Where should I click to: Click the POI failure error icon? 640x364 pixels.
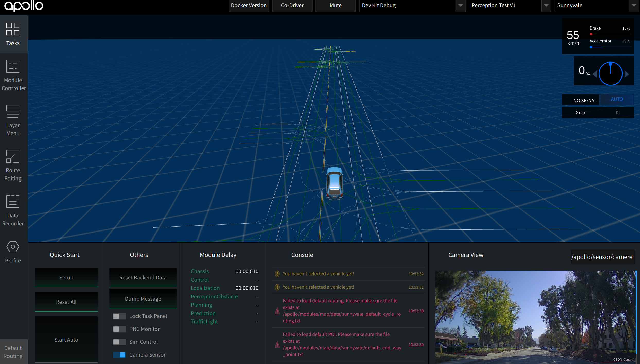(x=277, y=344)
